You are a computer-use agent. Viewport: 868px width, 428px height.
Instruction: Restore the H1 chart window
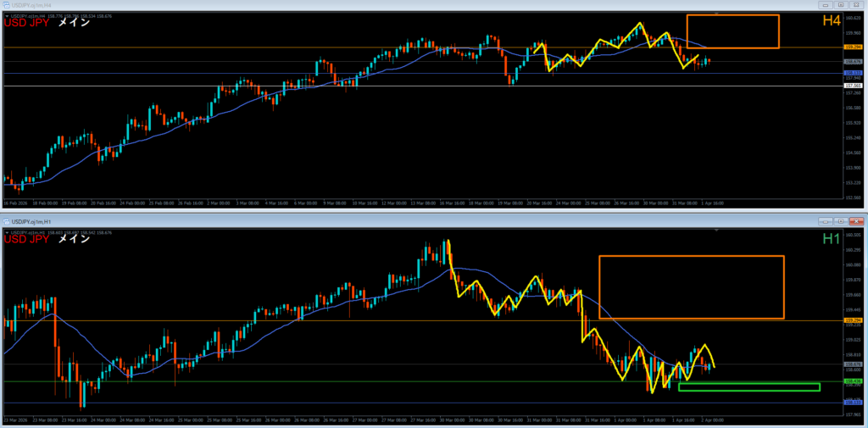[x=841, y=221]
